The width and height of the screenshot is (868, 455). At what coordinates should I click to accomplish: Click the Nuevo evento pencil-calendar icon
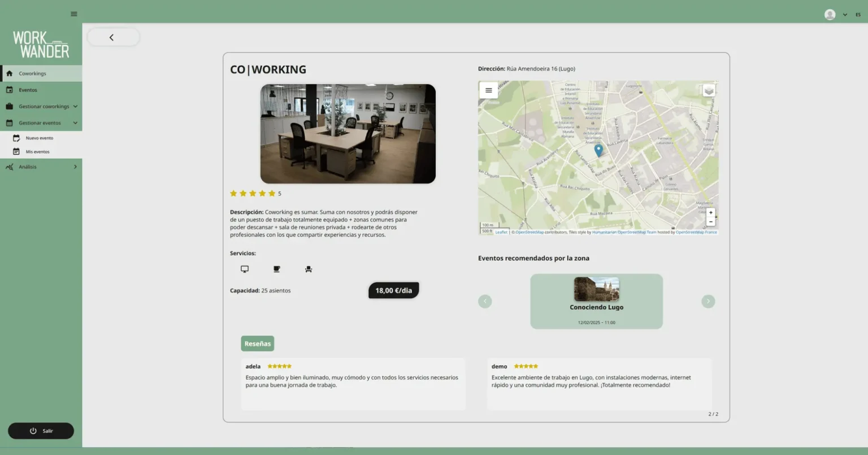coord(15,138)
